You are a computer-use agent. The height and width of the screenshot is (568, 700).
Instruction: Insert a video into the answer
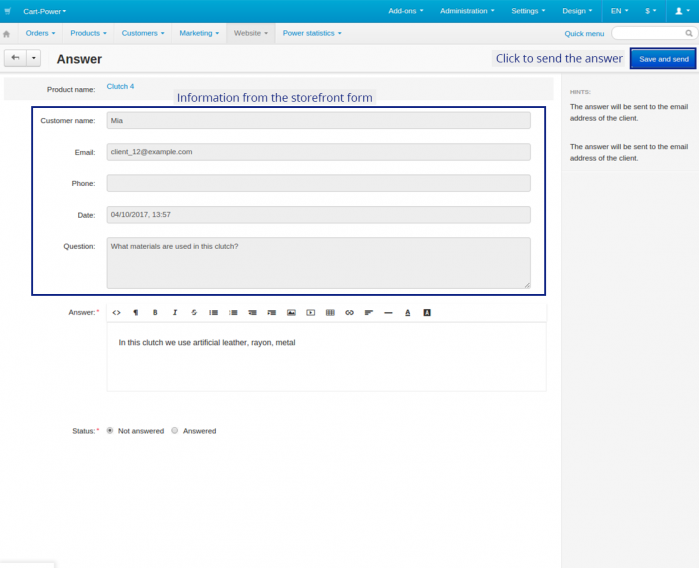pyautogui.click(x=310, y=313)
